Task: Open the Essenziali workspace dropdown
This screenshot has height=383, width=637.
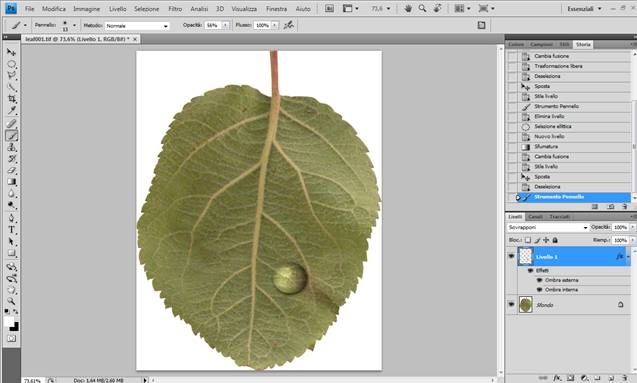Action: pyautogui.click(x=585, y=9)
